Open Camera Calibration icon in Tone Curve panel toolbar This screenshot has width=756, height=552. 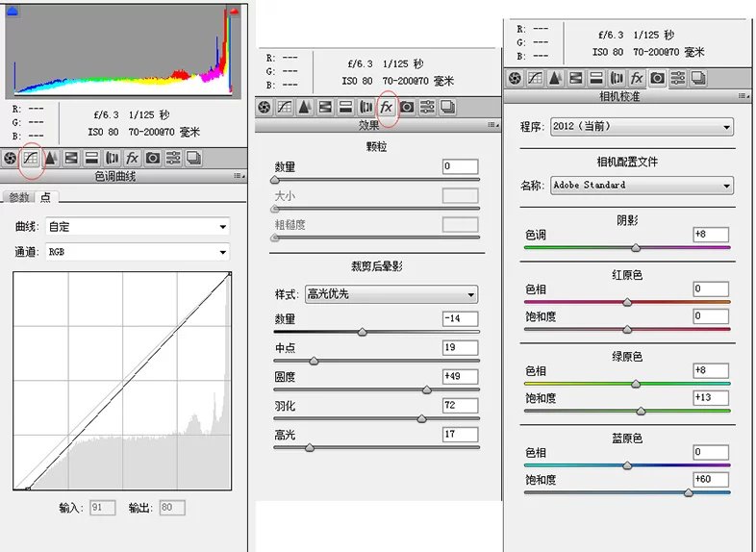(153, 158)
